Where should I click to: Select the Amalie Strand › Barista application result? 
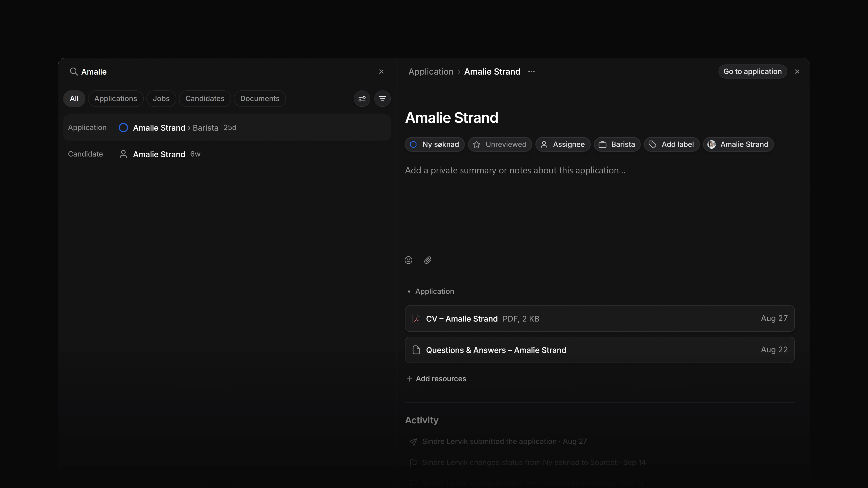227,128
